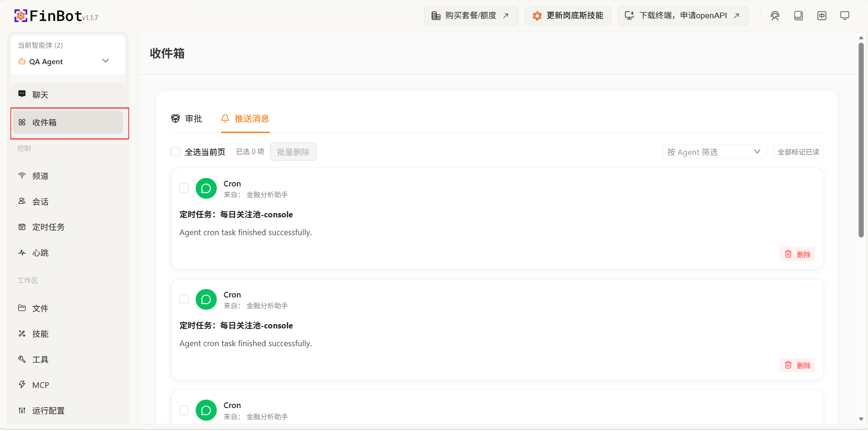
Task: Switch language with the 中 icon
Action: click(822, 16)
